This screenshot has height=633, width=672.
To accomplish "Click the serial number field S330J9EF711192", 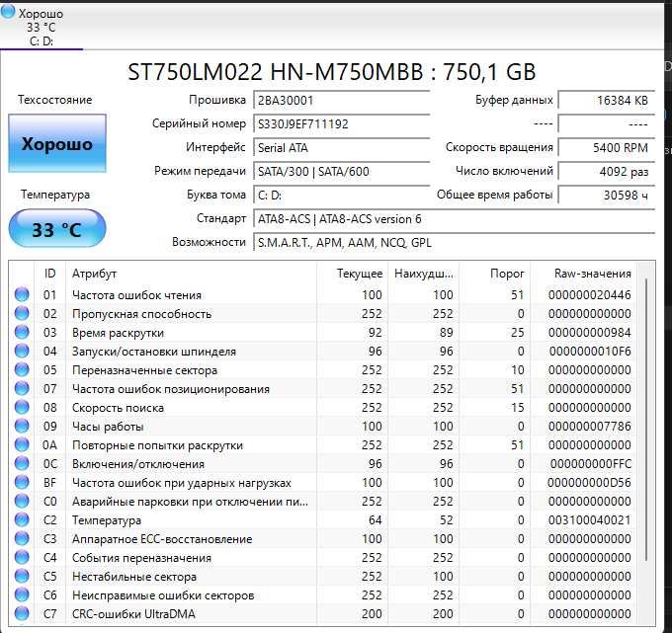I will pyautogui.click(x=341, y=124).
